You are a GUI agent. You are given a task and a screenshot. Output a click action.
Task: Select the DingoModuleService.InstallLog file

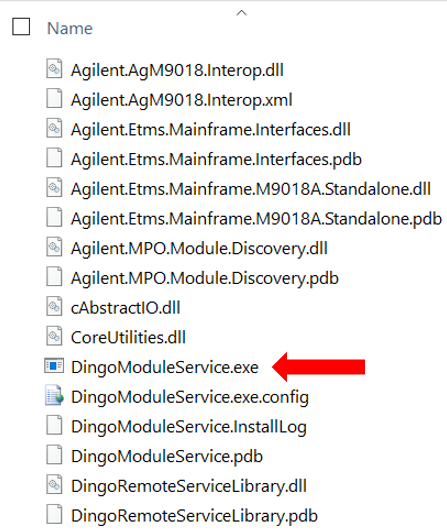point(189,427)
